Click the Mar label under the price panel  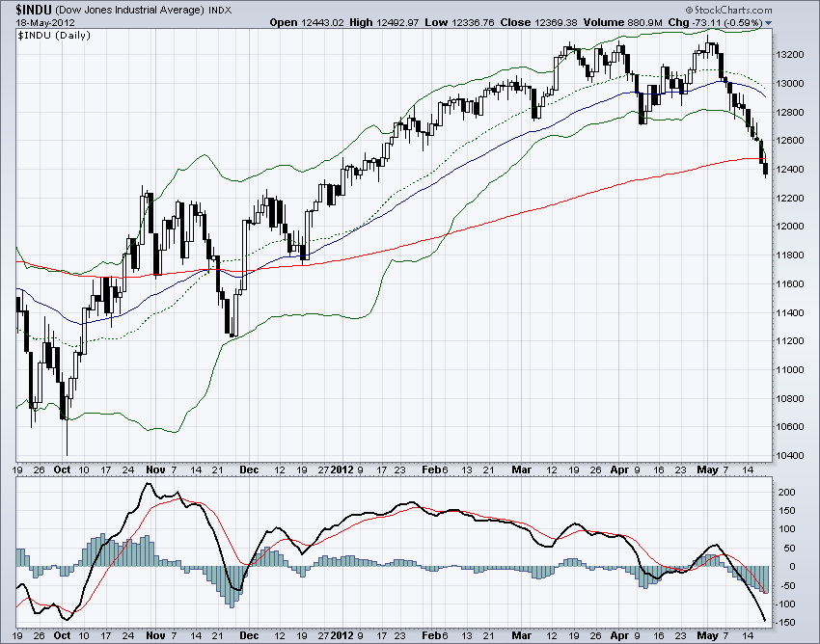click(521, 470)
